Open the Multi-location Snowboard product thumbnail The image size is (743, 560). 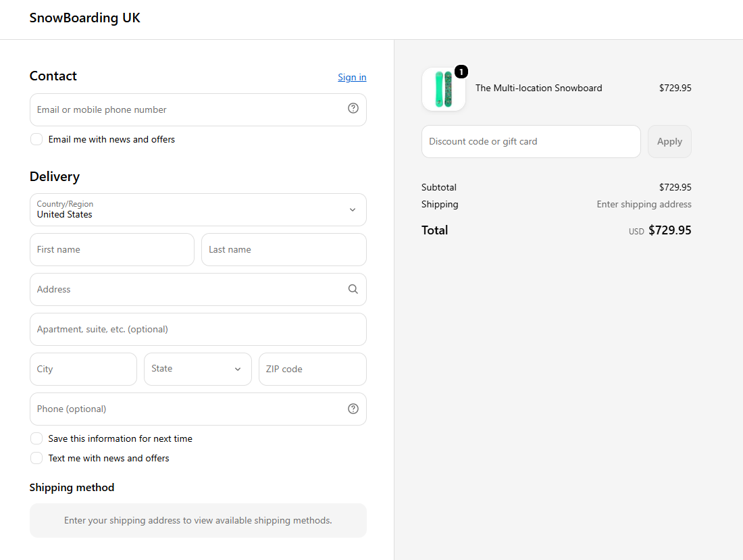click(x=444, y=89)
